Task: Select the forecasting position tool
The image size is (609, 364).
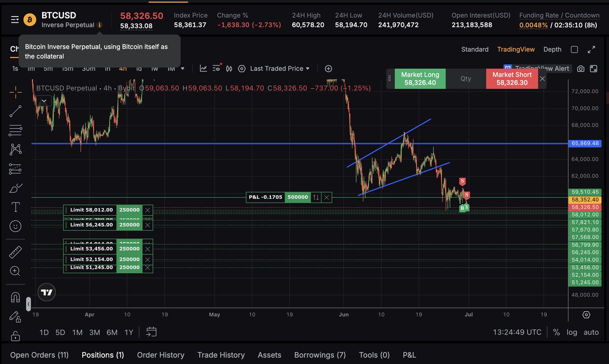Action: (16, 168)
